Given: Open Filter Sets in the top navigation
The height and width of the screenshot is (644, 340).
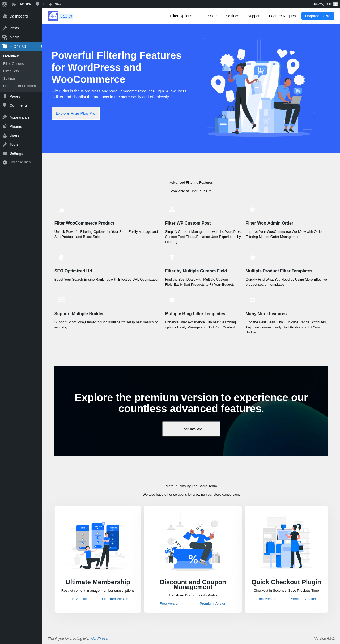Looking at the screenshot, I should pyautogui.click(x=209, y=16).
